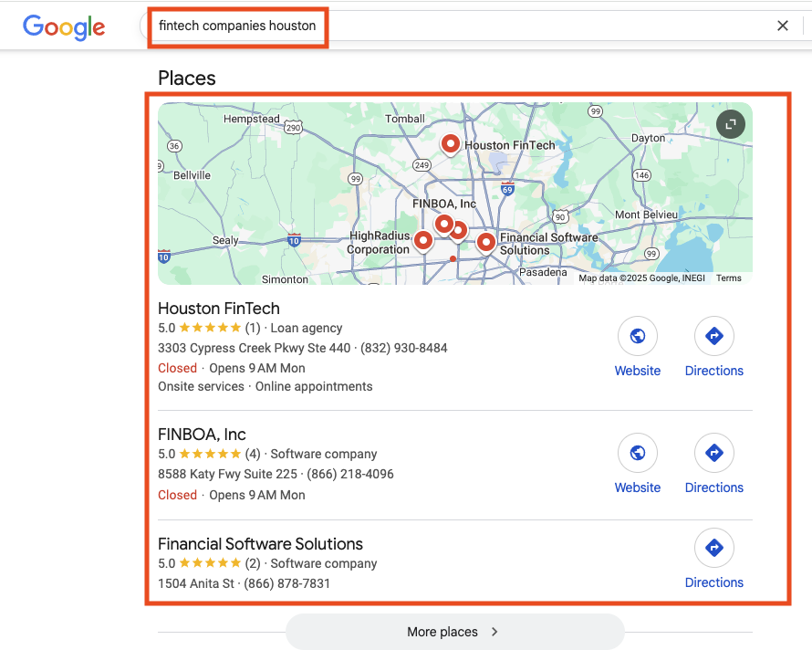
Task: Clear the search box with X icon
Action: coord(782,26)
